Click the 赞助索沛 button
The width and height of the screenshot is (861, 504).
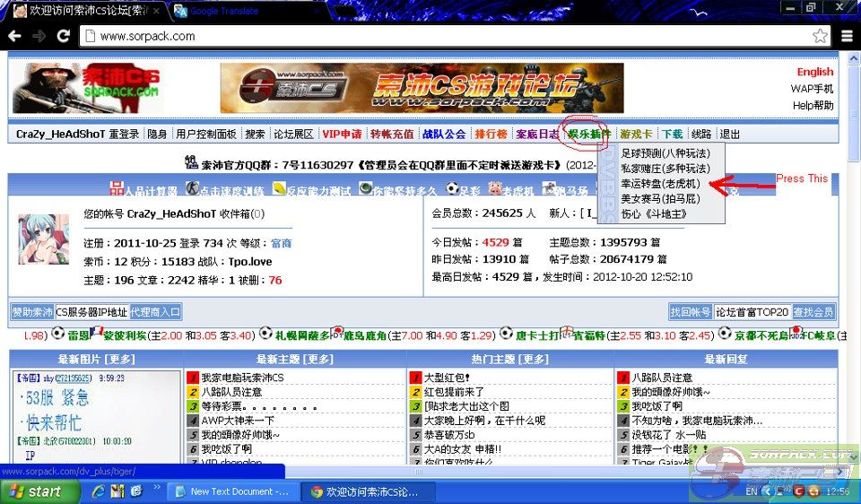click(32, 312)
